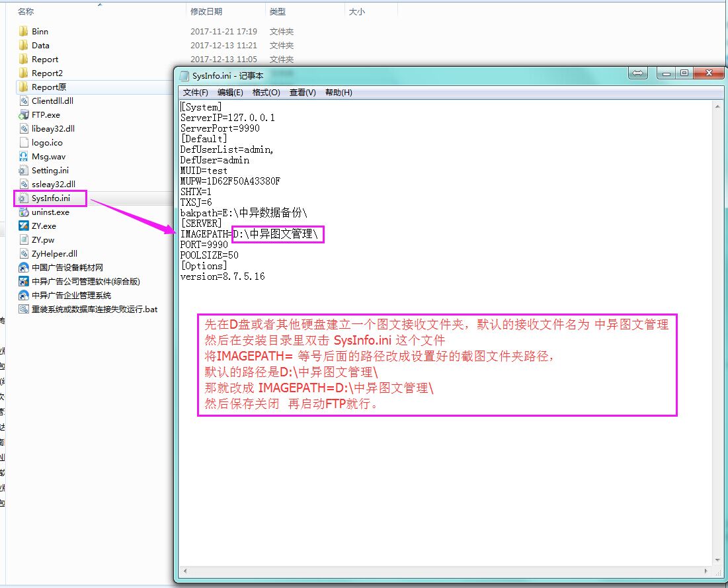Click the Data row date 2017-12-13 11:21
728x588 pixels.
[223, 46]
